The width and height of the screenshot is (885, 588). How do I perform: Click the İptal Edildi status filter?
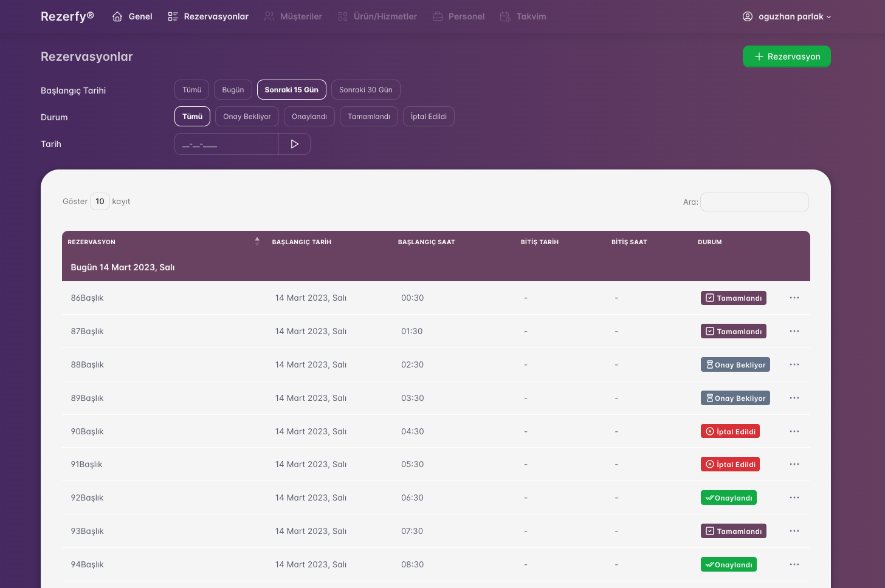(x=429, y=117)
